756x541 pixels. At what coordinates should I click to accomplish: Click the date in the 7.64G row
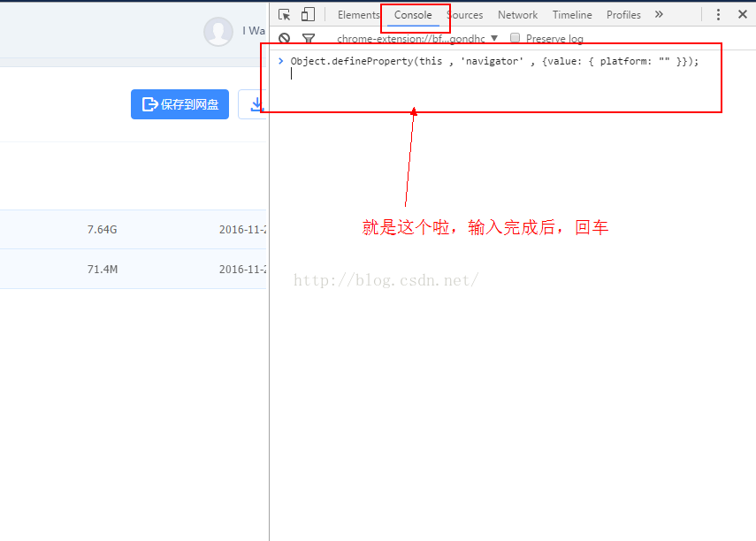(242, 230)
